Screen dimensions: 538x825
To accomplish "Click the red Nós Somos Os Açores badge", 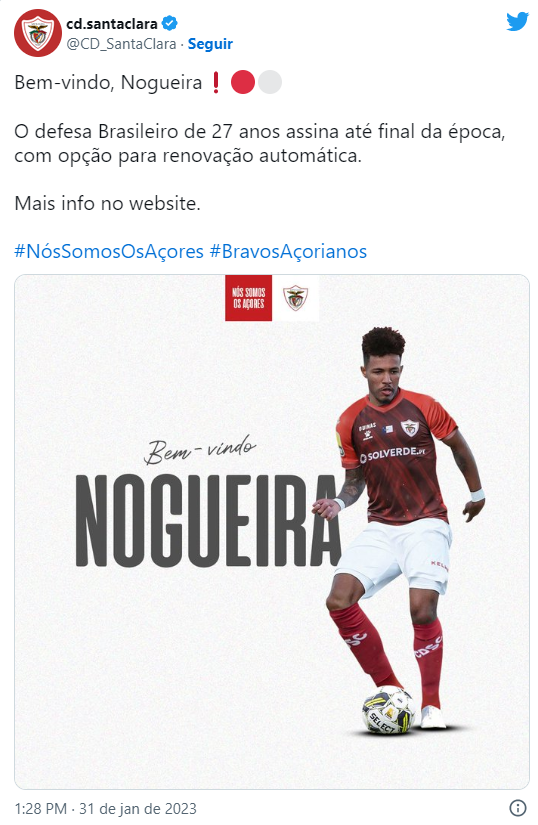I will [x=249, y=298].
